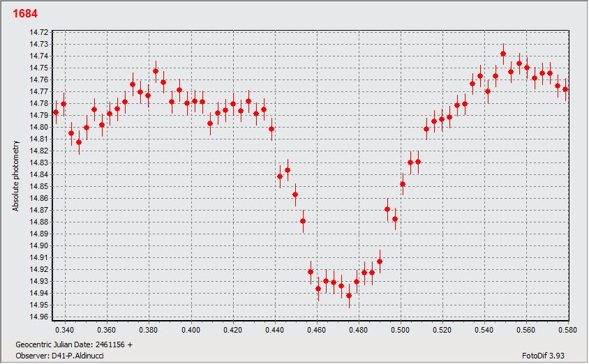The image size is (589, 364).
Task: Click the highest data point near 0.550
Action: click(x=503, y=54)
